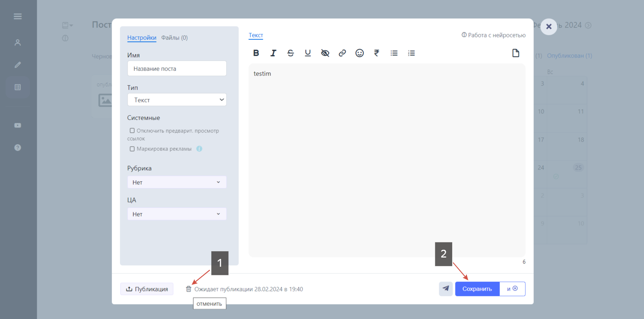
Task: Apply strikethrough formatting
Action: point(290,53)
